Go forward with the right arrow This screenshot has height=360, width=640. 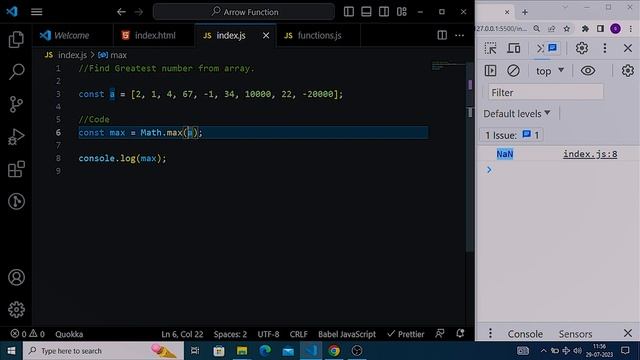pos(139,12)
